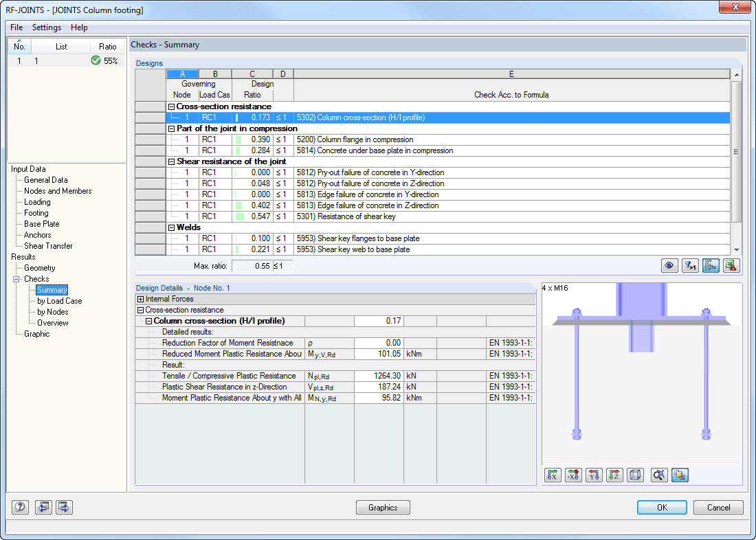Select General Data in the navigator
The image size is (756, 540).
[x=46, y=180]
